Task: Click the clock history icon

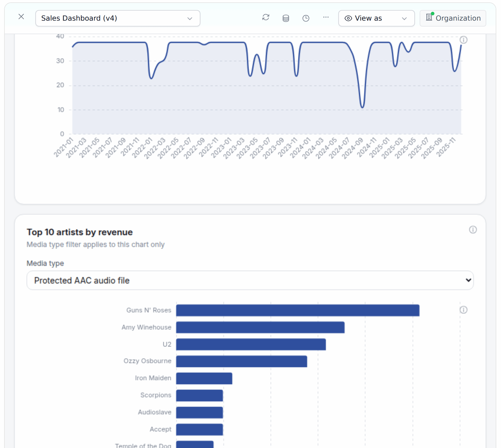Action: (306, 18)
